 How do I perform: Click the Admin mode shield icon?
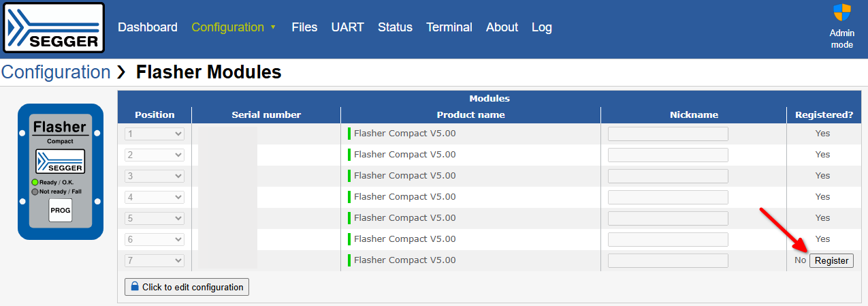point(842,13)
